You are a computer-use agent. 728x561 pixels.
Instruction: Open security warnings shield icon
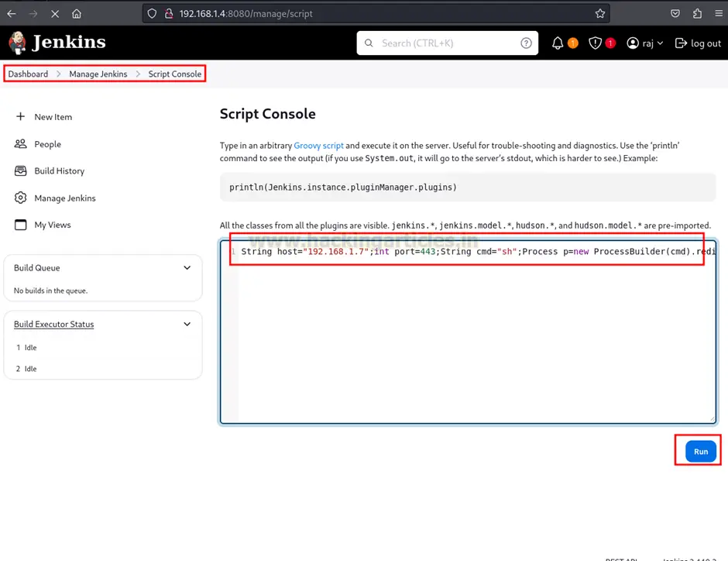coord(595,43)
